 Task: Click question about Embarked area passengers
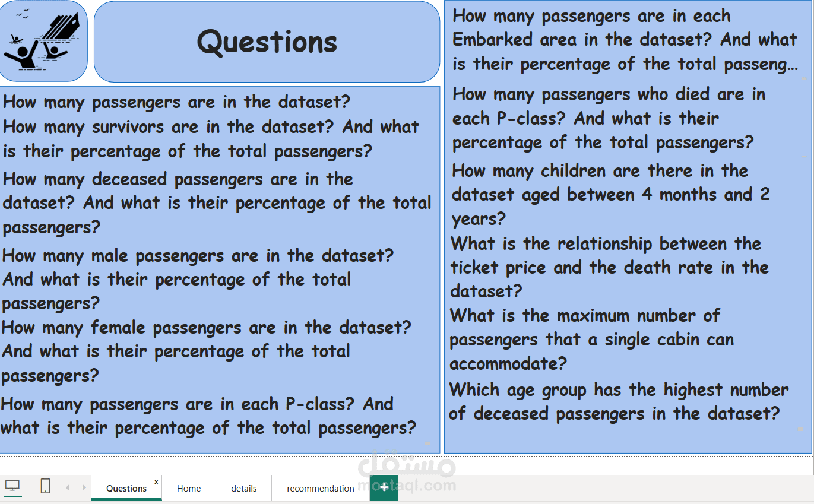point(625,40)
